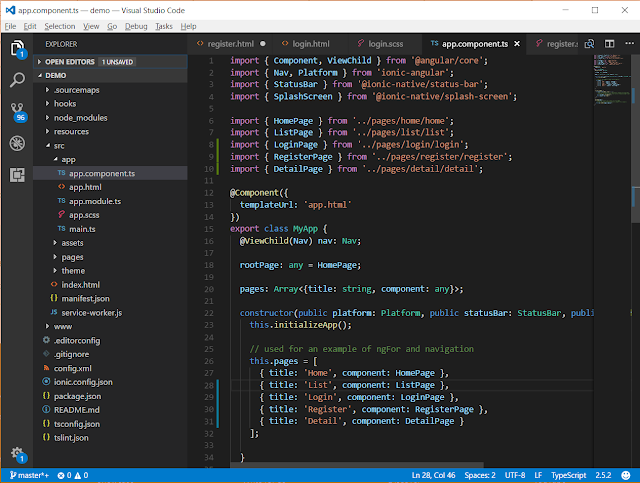
Task: Expand the pages folder
Action: point(55,256)
